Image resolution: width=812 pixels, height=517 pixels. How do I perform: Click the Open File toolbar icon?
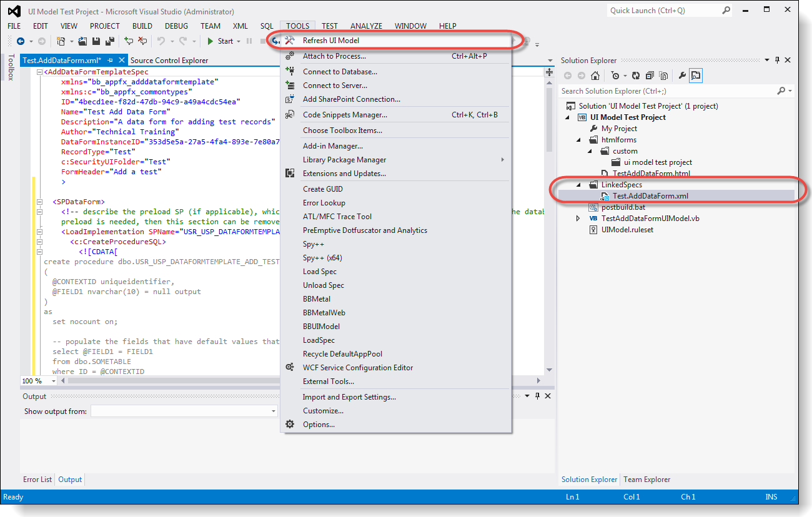[x=84, y=41]
